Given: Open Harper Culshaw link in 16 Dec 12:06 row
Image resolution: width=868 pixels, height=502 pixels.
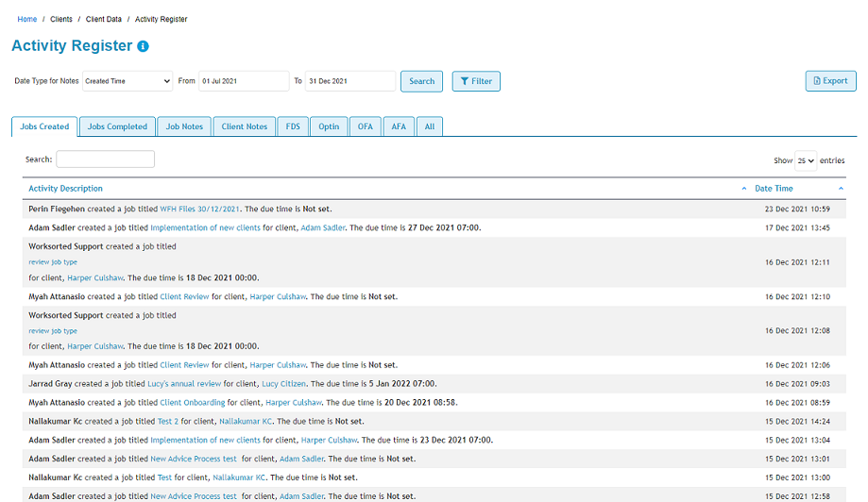Looking at the screenshot, I should pyautogui.click(x=278, y=365).
